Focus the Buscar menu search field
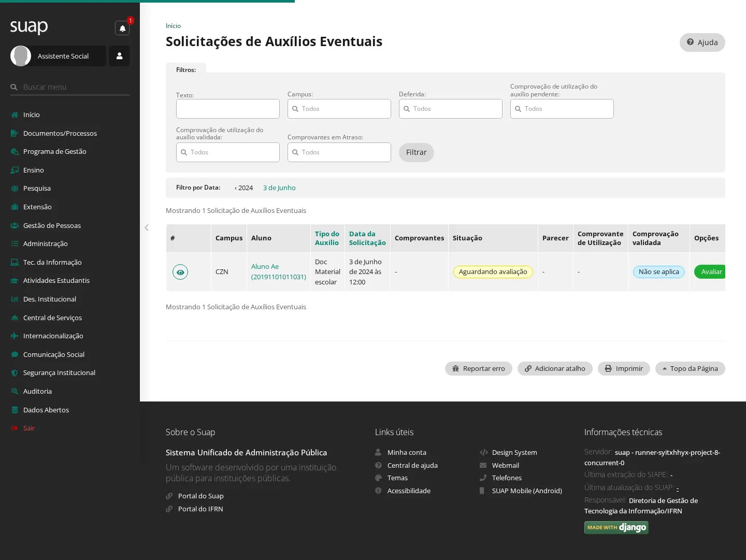 pos(70,87)
